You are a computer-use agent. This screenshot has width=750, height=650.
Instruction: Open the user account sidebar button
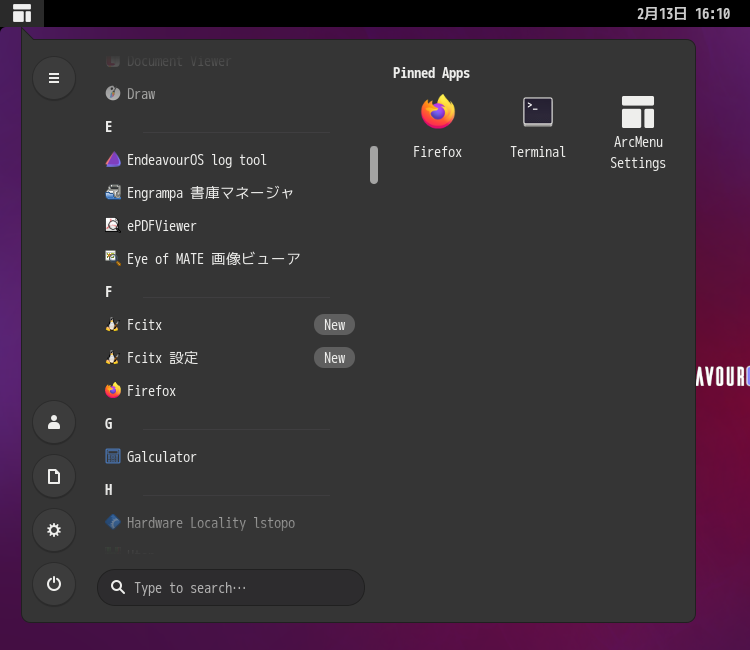coord(54,422)
